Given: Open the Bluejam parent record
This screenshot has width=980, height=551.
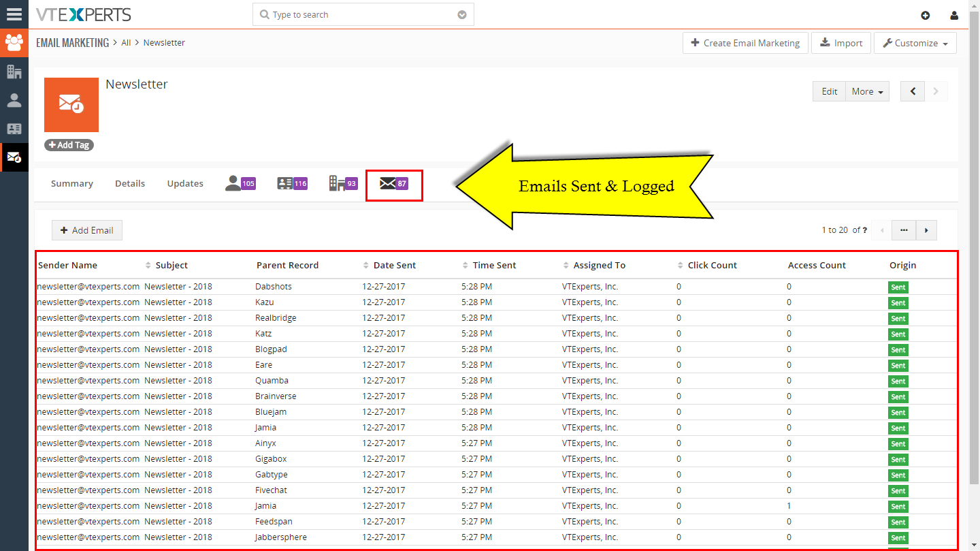Looking at the screenshot, I should tap(271, 412).
